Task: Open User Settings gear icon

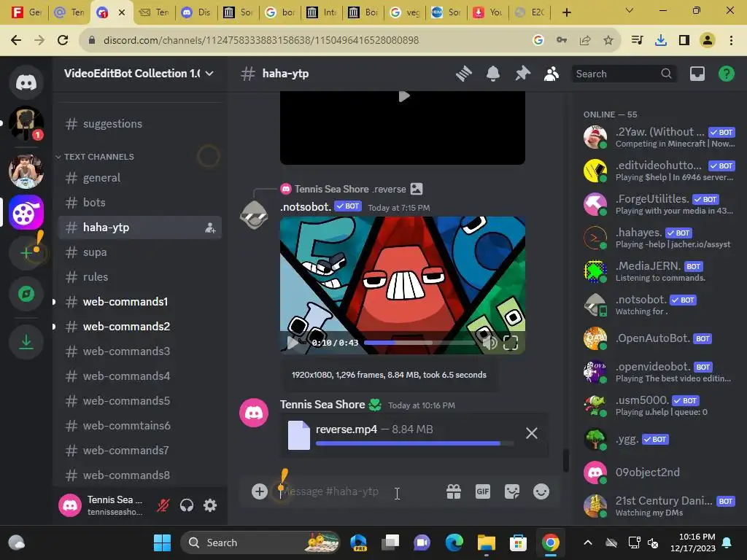Action: coord(210,505)
